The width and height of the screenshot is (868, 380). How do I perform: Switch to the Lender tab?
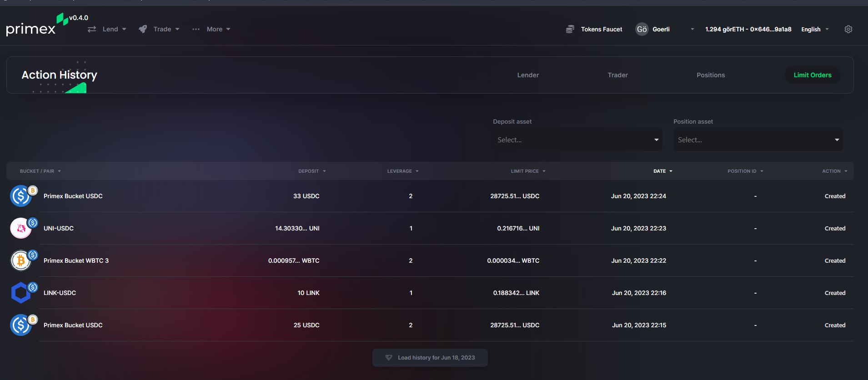[528, 75]
